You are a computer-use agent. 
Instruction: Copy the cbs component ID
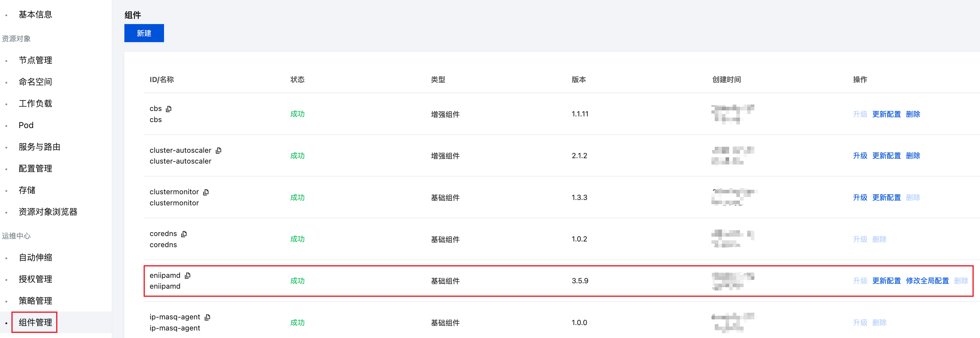tap(169, 109)
